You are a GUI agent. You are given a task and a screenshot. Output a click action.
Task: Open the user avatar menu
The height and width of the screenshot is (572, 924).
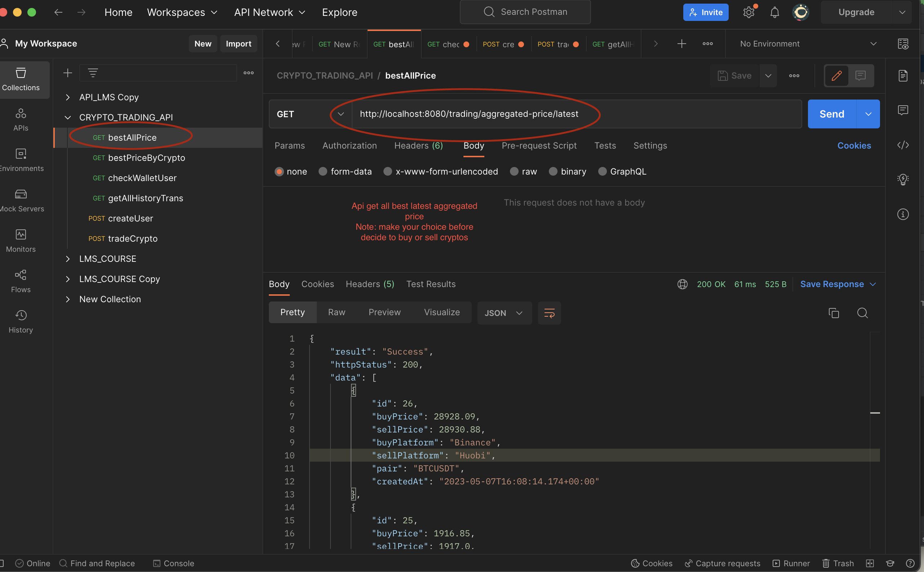(x=800, y=12)
